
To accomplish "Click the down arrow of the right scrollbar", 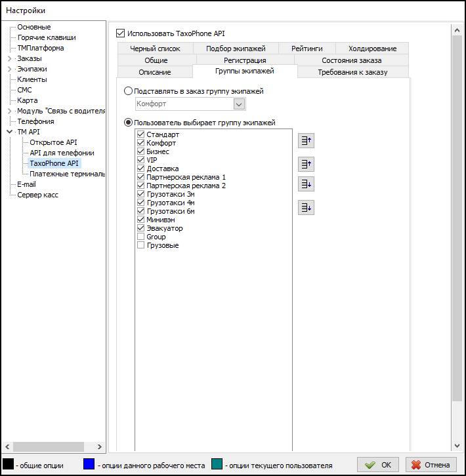I will [x=457, y=445].
